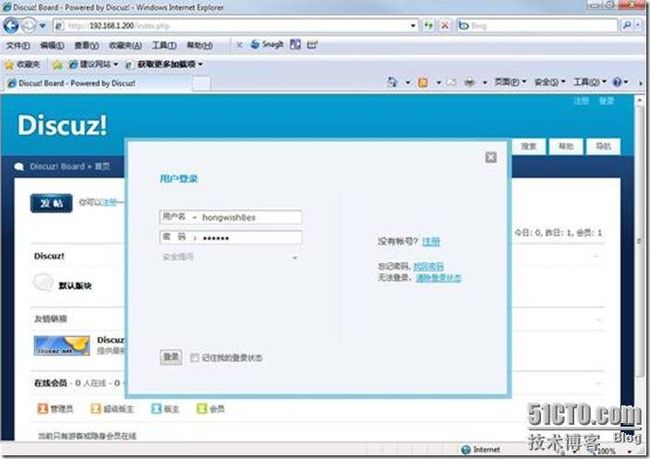Click the 导航 navigation button

[x=603, y=146]
